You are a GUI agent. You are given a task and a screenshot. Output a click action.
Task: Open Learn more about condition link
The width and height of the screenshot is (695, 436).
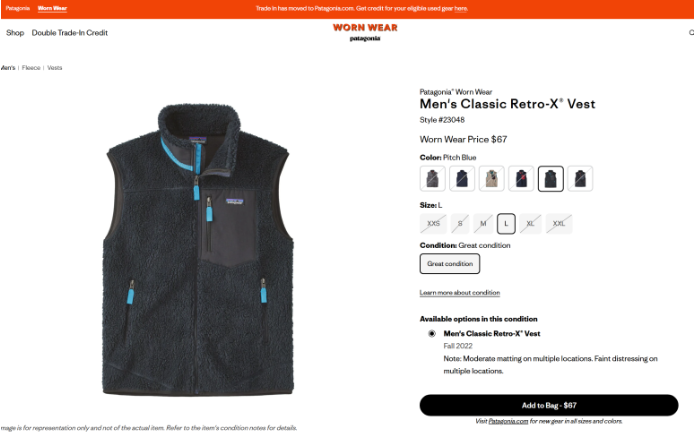click(460, 293)
